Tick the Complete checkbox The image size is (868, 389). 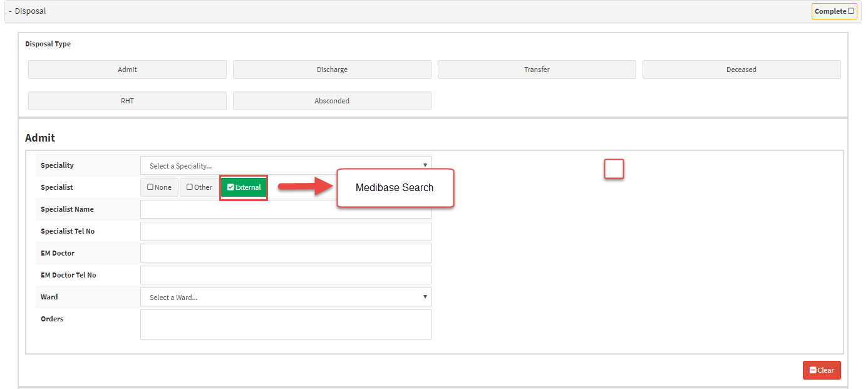(851, 11)
